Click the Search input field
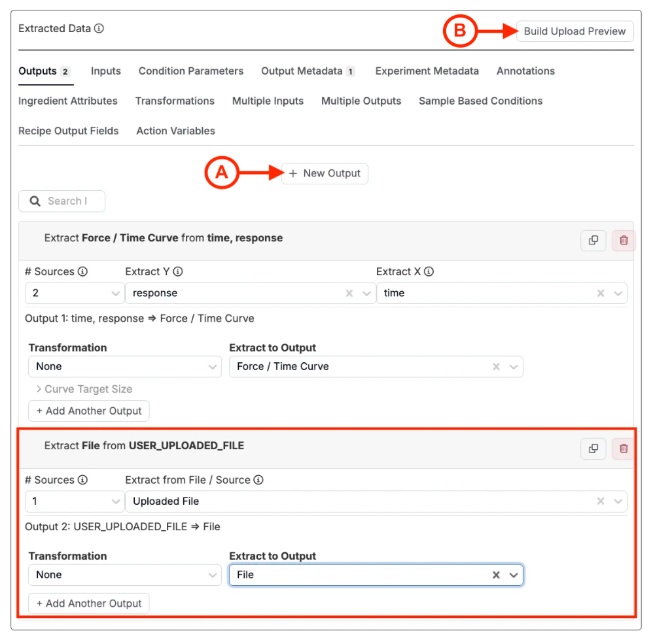This screenshot has height=644, width=653. (x=67, y=201)
